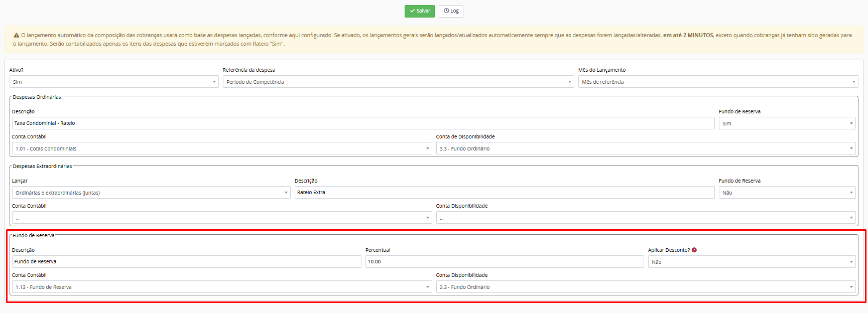Open the Aplicar Desconto dropdown
This screenshot has height=313, width=868.
coord(752,262)
